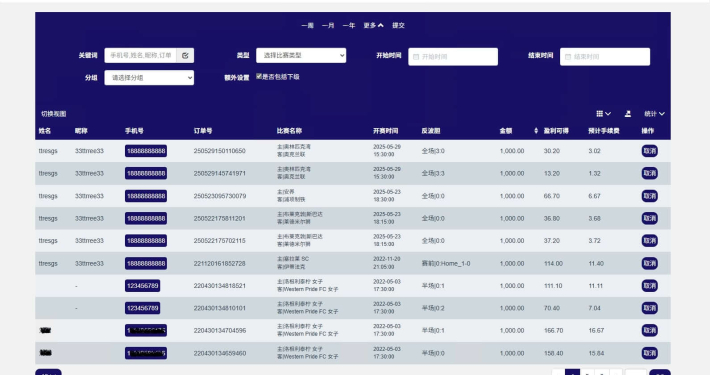Screen dimensions: 710x375
Task: Cancel order 220430134810101
Action: tap(649, 308)
